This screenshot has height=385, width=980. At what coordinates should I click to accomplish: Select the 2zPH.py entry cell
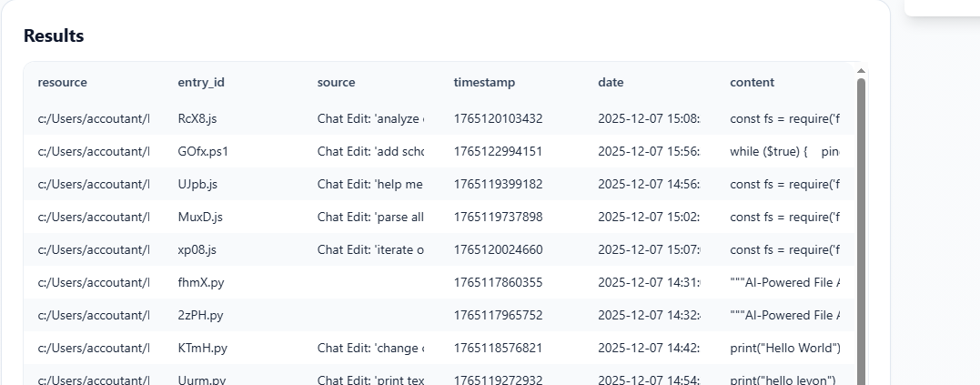tap(200, 315)
